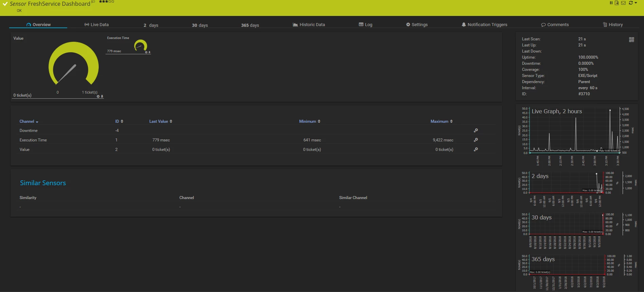Image resolution: width=644 pixels, height=292 pixels.
Task: Open the 2 days tab
Action: [151, 25]
